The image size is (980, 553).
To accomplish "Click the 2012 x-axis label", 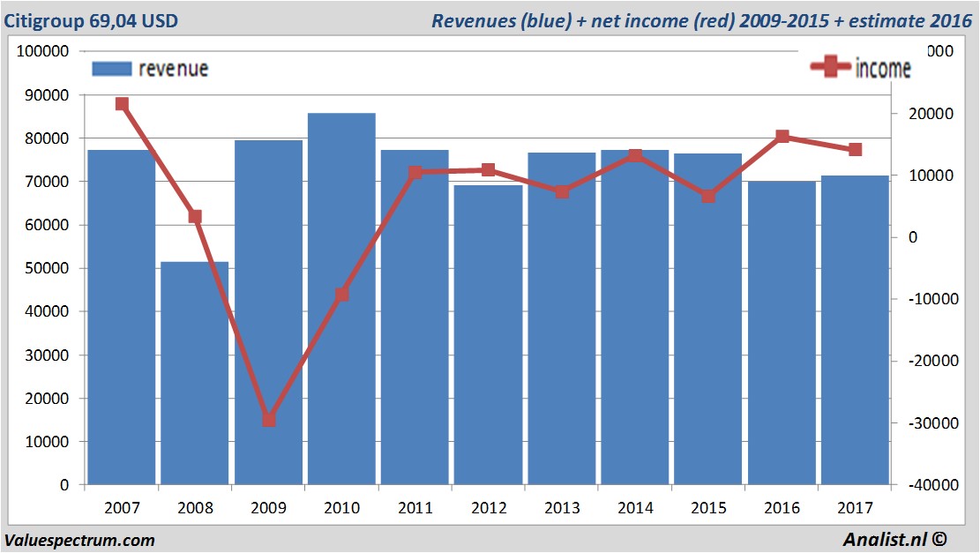I will coord(488,508).
